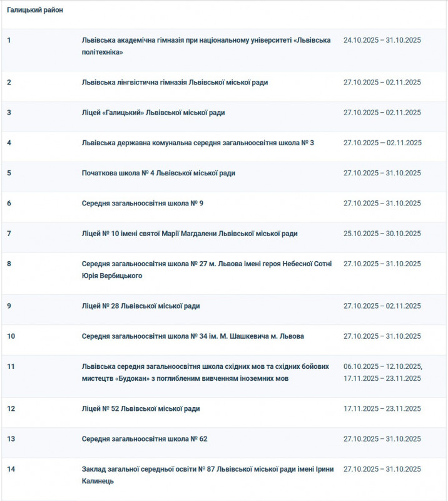The image size is (448, 501).
Task: Select the 25.10.2025 – 30.10.2025 date cell
Action: click(382, 234)
